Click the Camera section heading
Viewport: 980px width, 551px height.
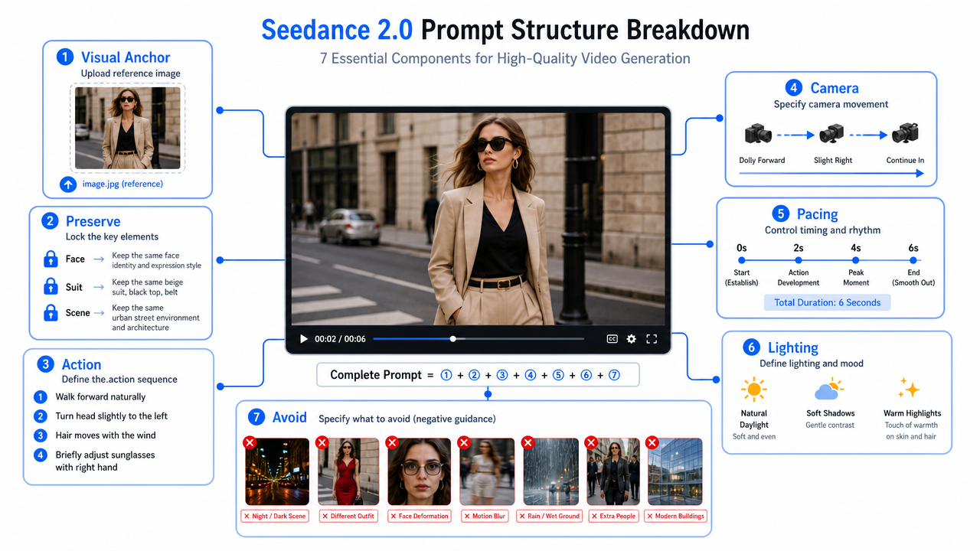pyautogui.click(x=835, y=88)
